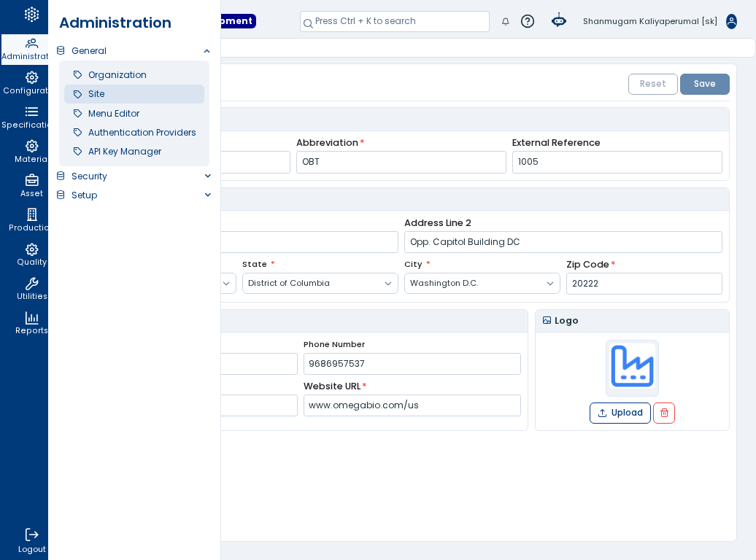The height and width of the screenshot is (560, 756).
Task: Open the Specification sidebar module
Action: (x=25, y=117)
